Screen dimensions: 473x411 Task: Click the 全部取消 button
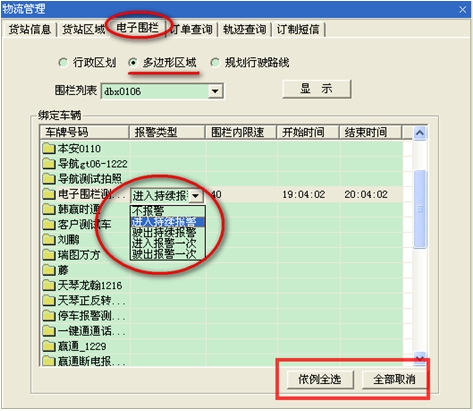click(x=394, y=379)
